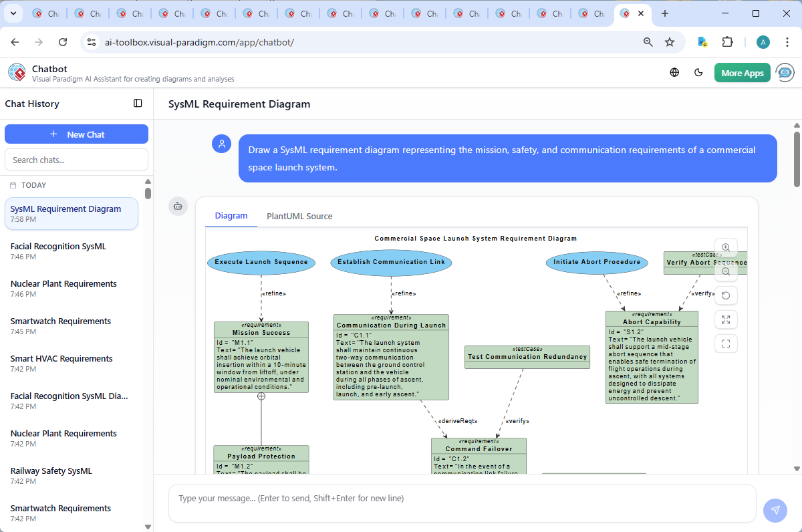This screenshot has width=802, height=532.
Task: Open the Chrome three-dot menu
Action: pos(787,41)
